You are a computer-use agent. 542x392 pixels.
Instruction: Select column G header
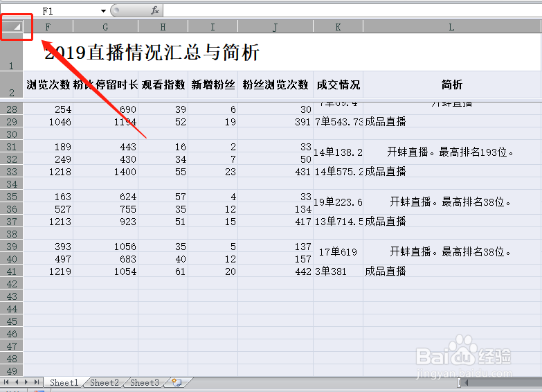[105, 26]
